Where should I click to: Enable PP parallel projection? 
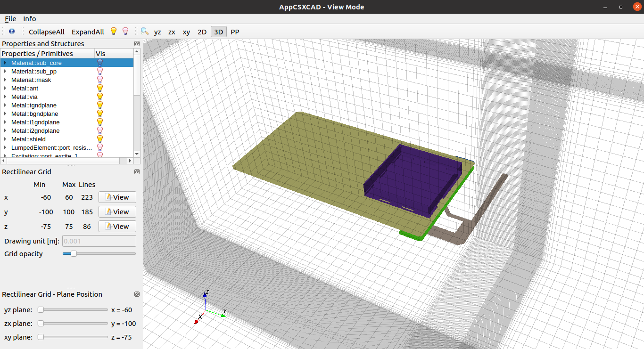click(235, 32)
